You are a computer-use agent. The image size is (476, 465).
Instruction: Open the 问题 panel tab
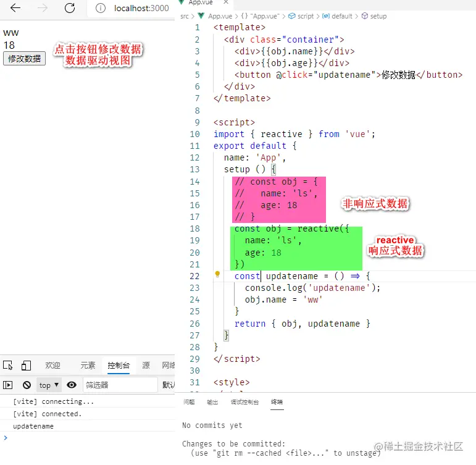click(189, 402)
